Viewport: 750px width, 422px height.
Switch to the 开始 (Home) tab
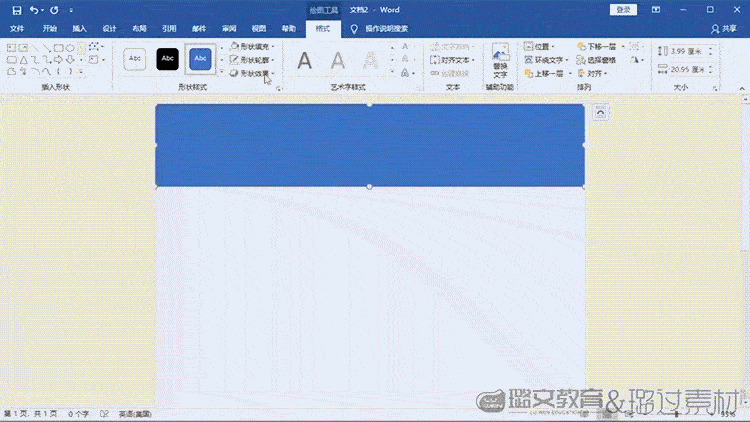coord(50,29)
